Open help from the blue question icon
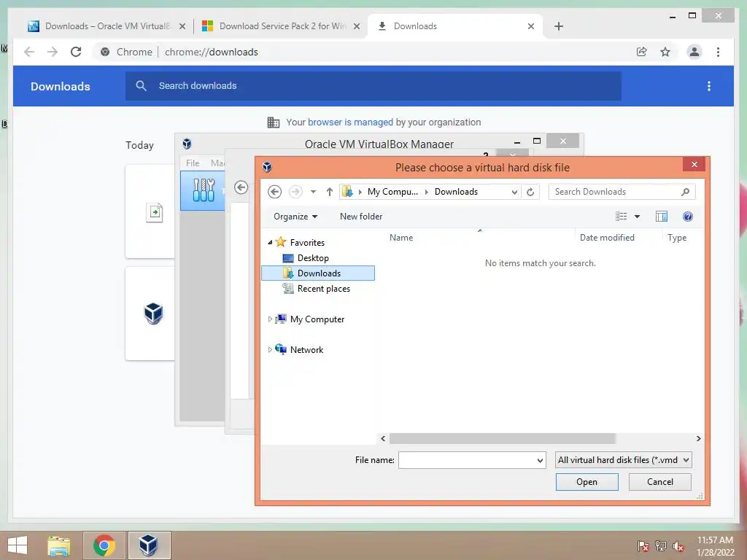747x560 pixels. coord(687,217)
